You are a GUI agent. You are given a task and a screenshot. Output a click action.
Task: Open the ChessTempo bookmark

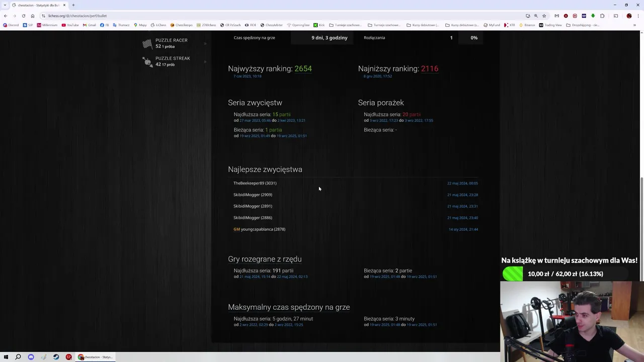181,25
